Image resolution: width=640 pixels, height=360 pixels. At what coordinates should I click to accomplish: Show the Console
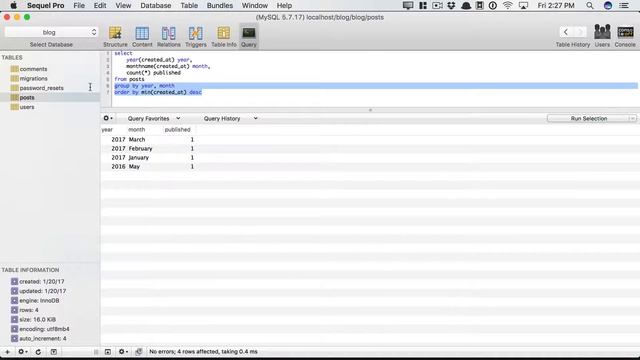[x=625, y=36]
